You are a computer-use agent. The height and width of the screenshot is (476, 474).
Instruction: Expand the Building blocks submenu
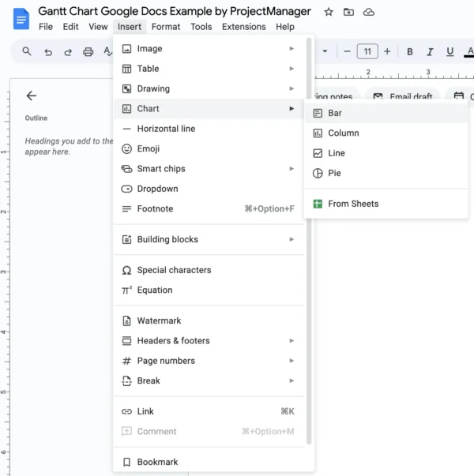209,239
